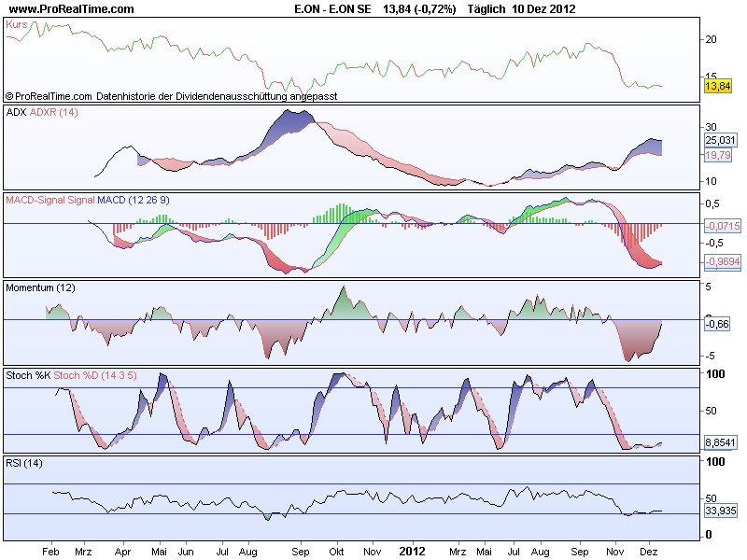This screenshot has width=747, height=560.
Task: Click the 33,935 RSI value box
Action: pyautogui.click(x=720, y=511)
